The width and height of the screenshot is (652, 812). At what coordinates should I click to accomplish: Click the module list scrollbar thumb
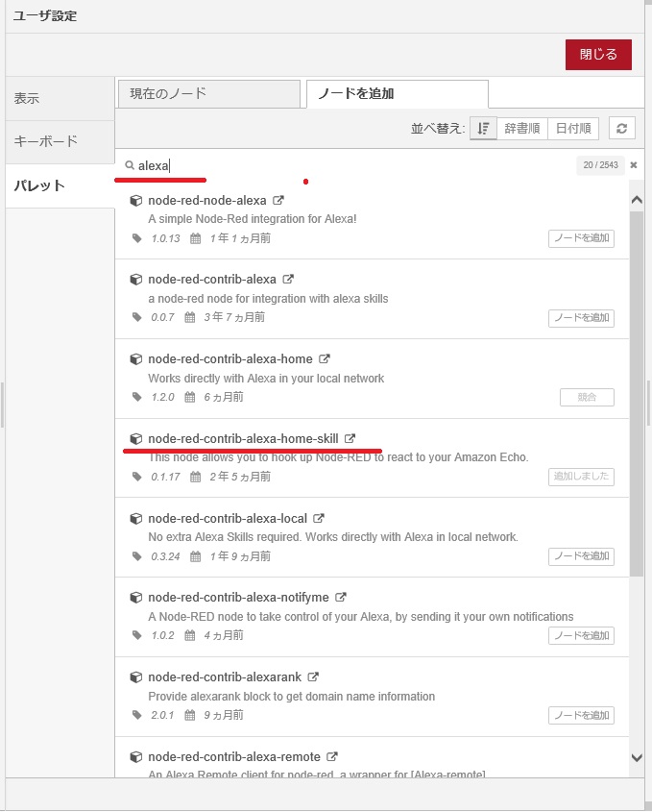tap(637, 394)
